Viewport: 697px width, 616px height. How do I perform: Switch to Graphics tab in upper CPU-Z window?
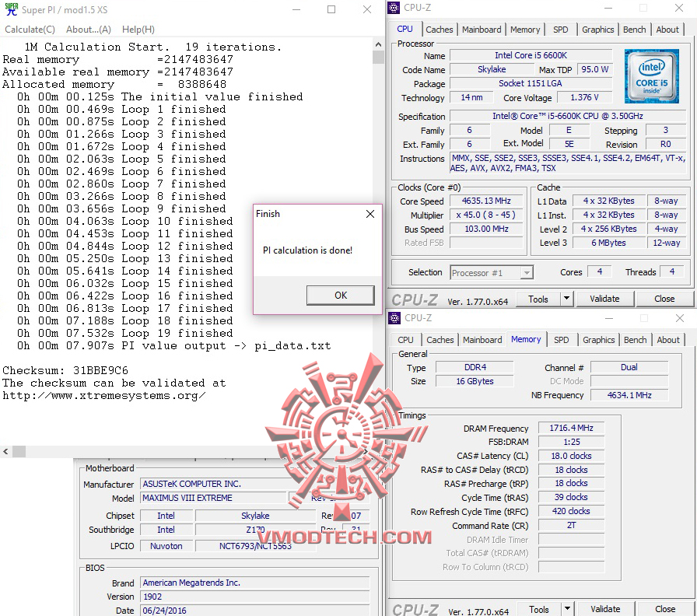click(598, 30)
